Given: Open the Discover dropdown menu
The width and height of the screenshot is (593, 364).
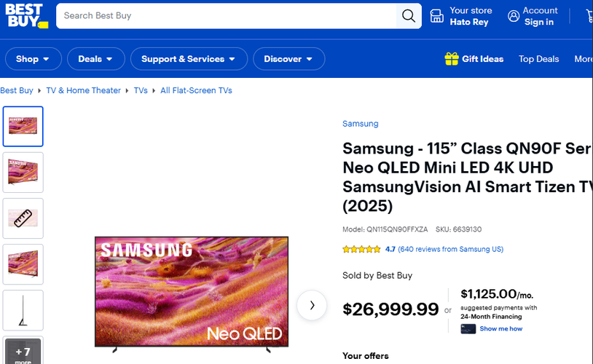Looking at the screenshot, I should coord(288,59).
